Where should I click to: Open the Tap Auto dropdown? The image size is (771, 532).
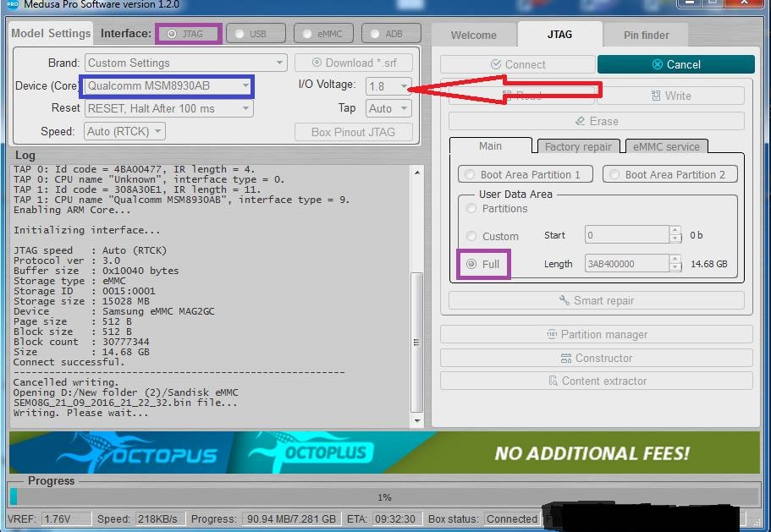(388, 108)
